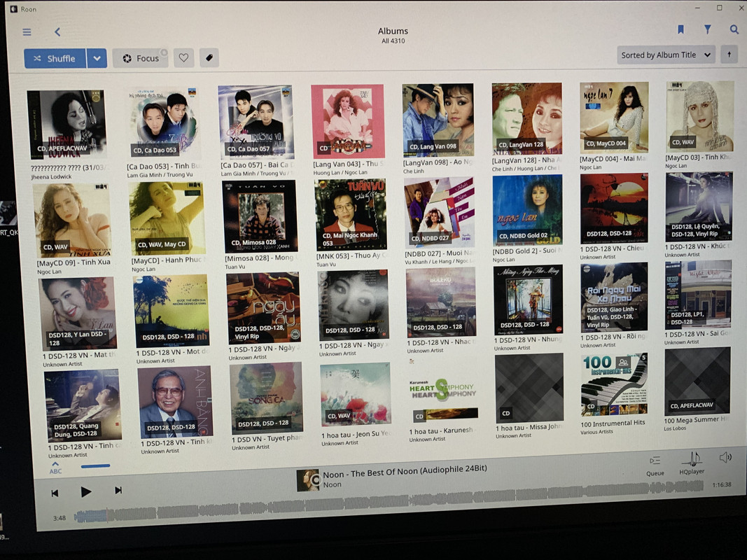Open the Jheena Lodwick album cover
Screen dimensions: 747x560
click(67, 125)
